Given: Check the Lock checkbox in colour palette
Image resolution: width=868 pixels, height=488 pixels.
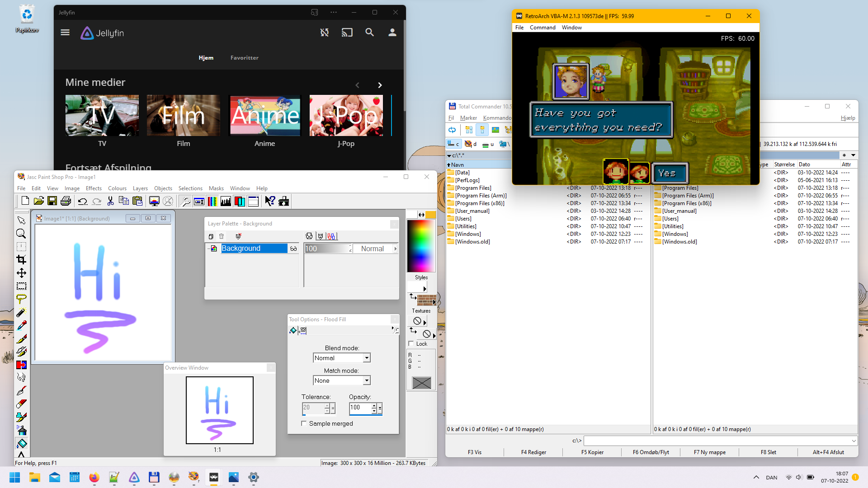Looking at the screenshot, I should tap(411, 344).
